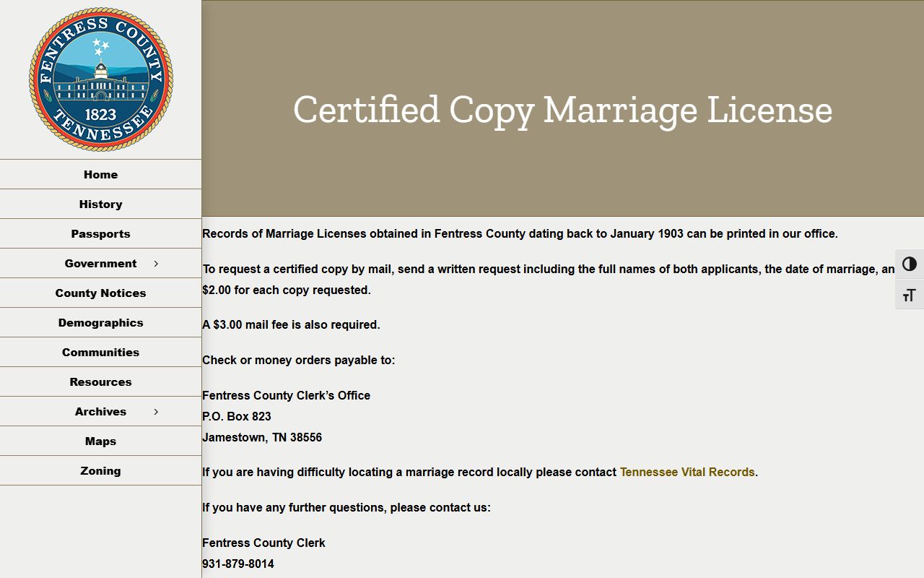Viewport: 924px width, 578px height.
Task: Click the 'Fentress County Clerk' contact name
Action: point(263,543)
